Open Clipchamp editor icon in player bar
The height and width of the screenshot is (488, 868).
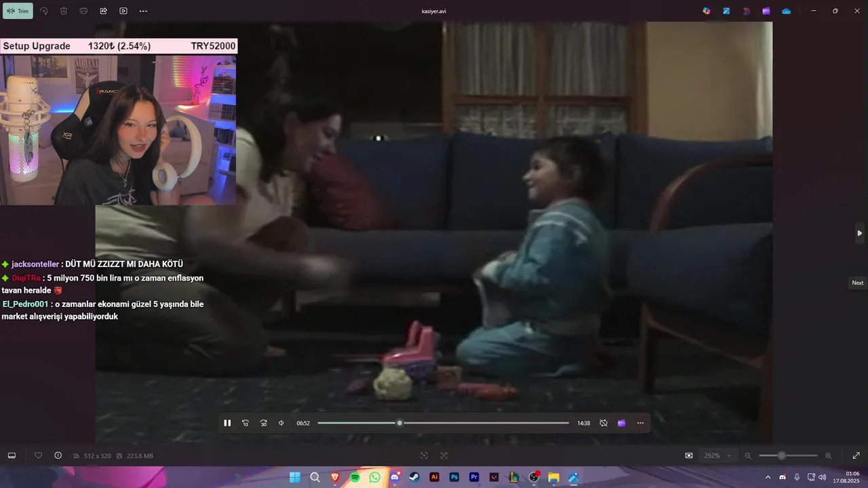pyautogui.click(x=622, y=423)
